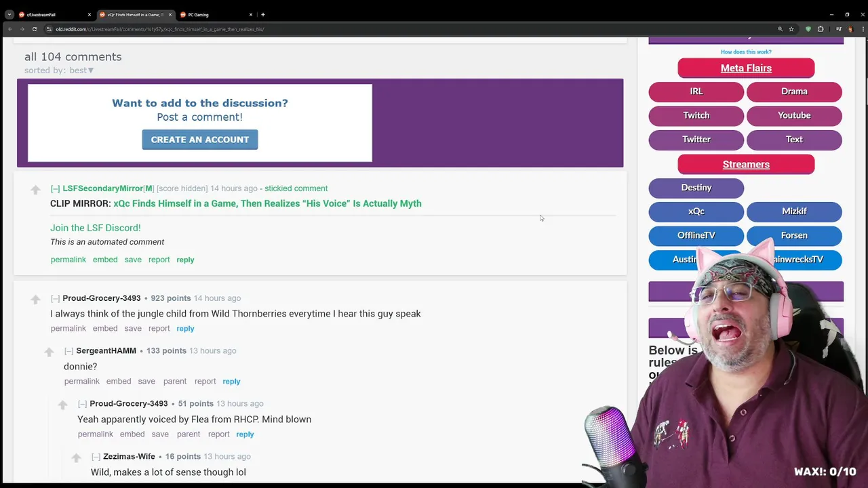
Task: Reload the current Reddit page
Action: (35, 29)
